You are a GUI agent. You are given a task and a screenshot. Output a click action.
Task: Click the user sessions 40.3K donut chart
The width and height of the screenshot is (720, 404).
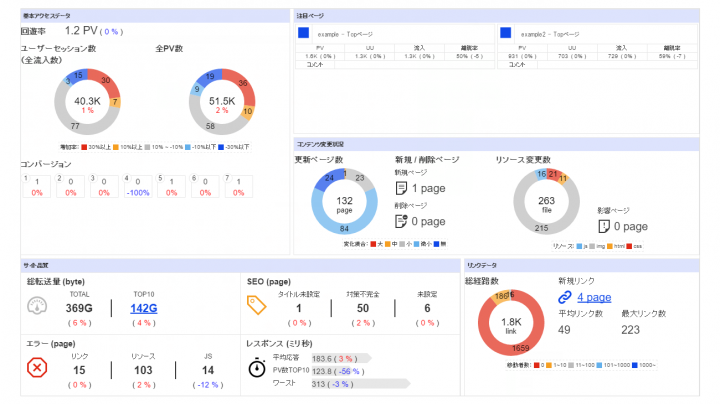[x=88, y=103]
